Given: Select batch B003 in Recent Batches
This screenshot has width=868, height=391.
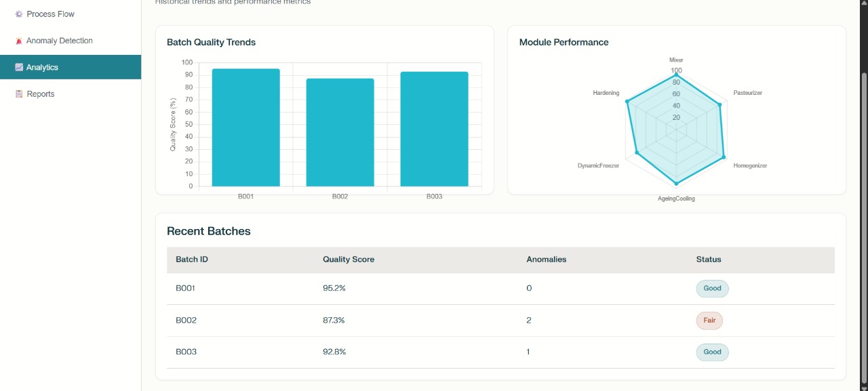Looking at the screenshot, I should (x=186, y=352).
